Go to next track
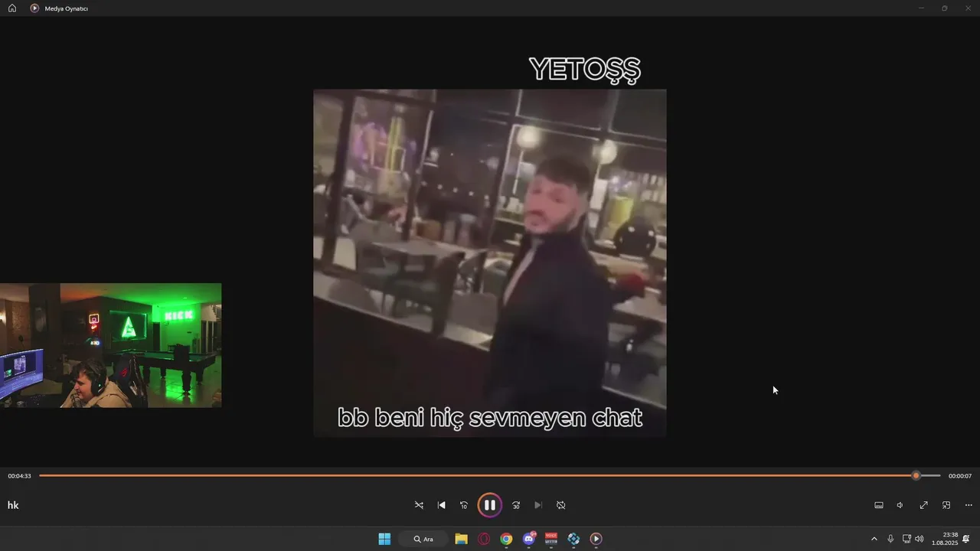The height and width of the screenshot is (551, 980). click(x=538, y=505)
